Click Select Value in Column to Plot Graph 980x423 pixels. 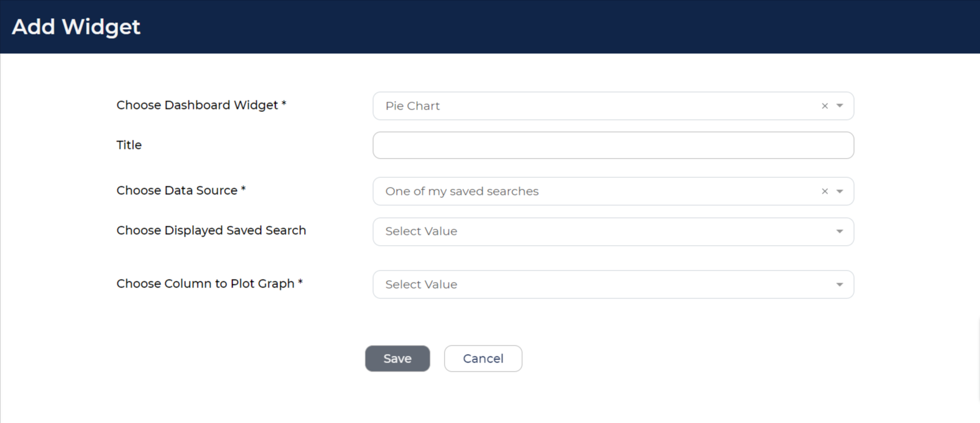tap(421, 284)
